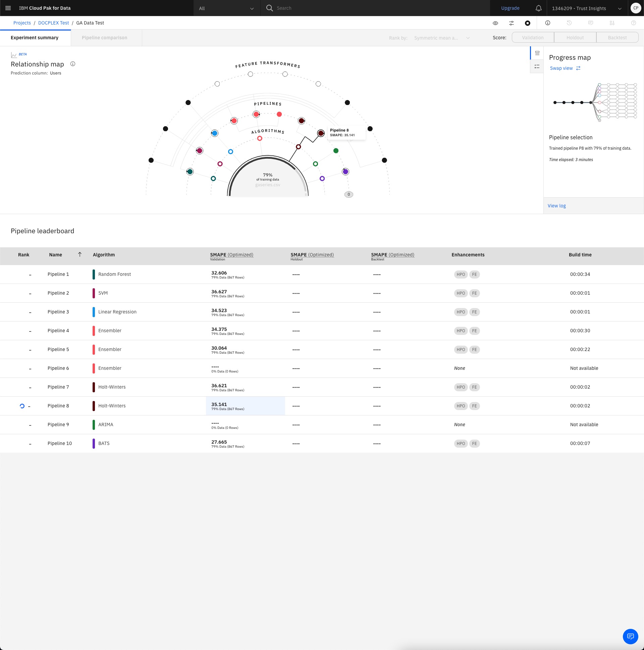Open the Rank by metric dropdown

tap(441, 38)
